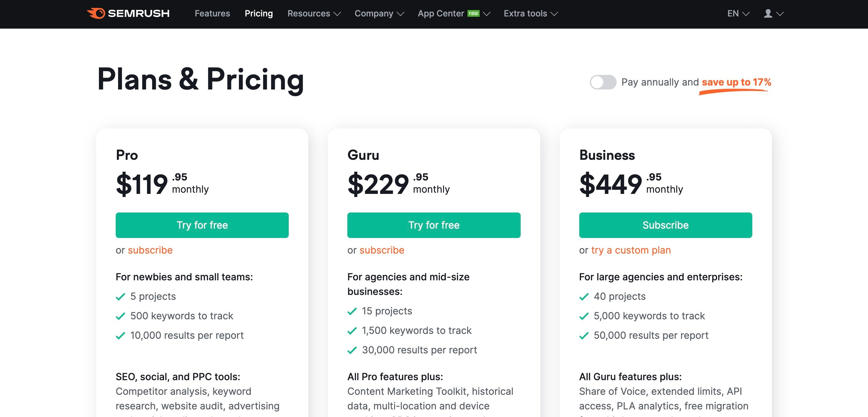Click Try for free under Pro
This screenshot has height=417, width=868.
click(202, 225)
